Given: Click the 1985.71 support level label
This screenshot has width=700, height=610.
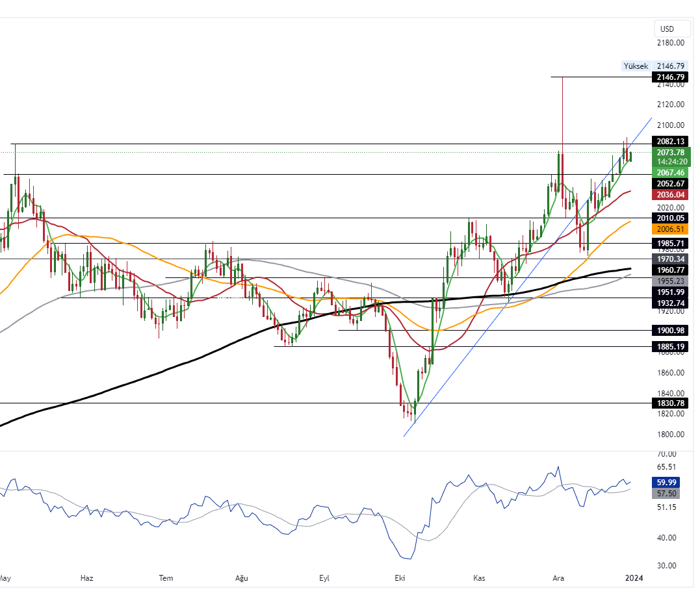Looking at the screenshot, I should click(x=669, y=244).
